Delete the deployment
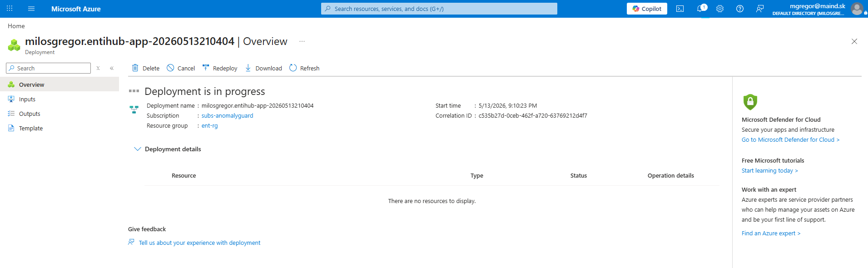 coord(146,68)
